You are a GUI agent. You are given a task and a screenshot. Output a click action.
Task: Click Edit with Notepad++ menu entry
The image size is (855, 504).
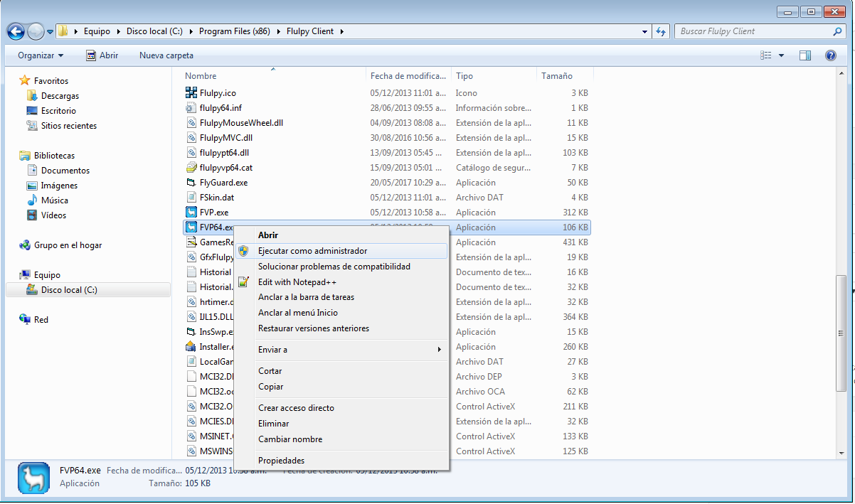pos(297,282)
